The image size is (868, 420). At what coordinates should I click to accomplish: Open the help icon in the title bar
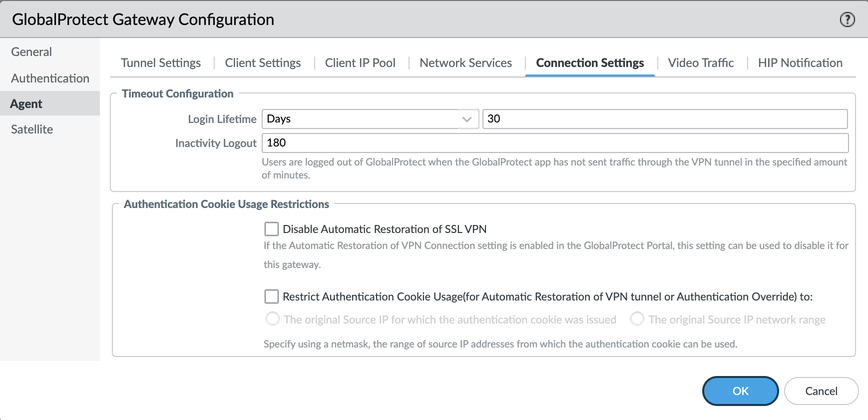coord(847,19)
